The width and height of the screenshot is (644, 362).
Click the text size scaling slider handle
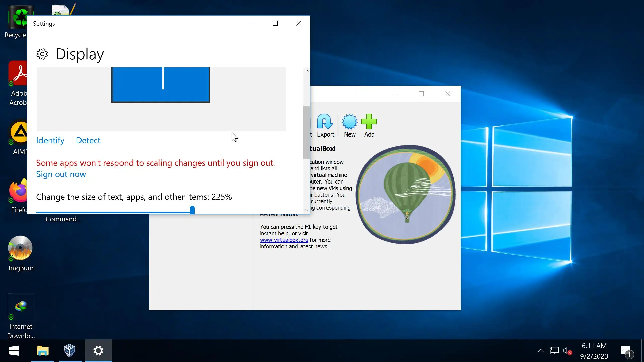click(x=192, y=210)
